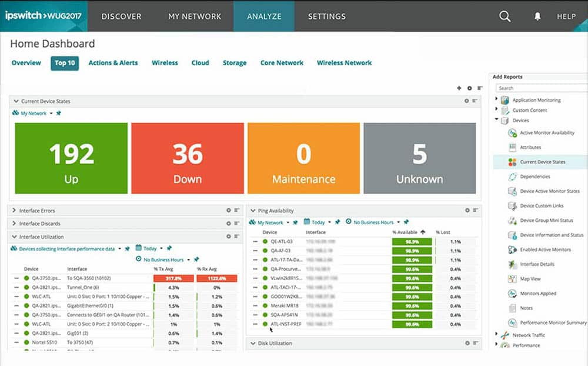Open the list menu icon of Interface Errors

tap(236, 210)
